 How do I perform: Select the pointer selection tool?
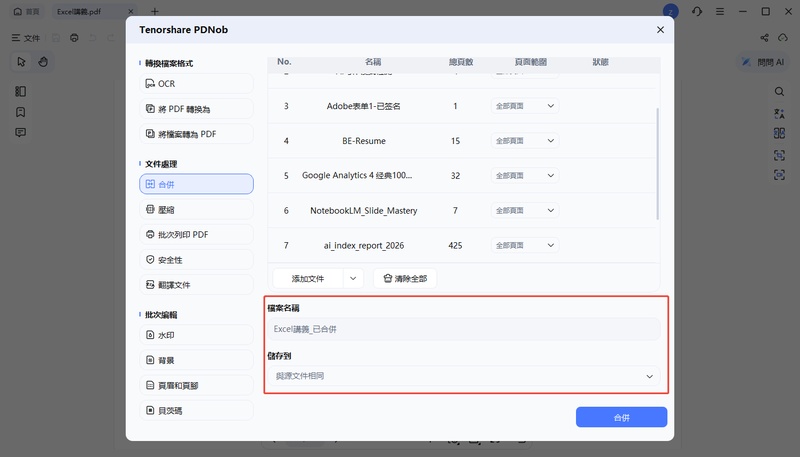21,62
